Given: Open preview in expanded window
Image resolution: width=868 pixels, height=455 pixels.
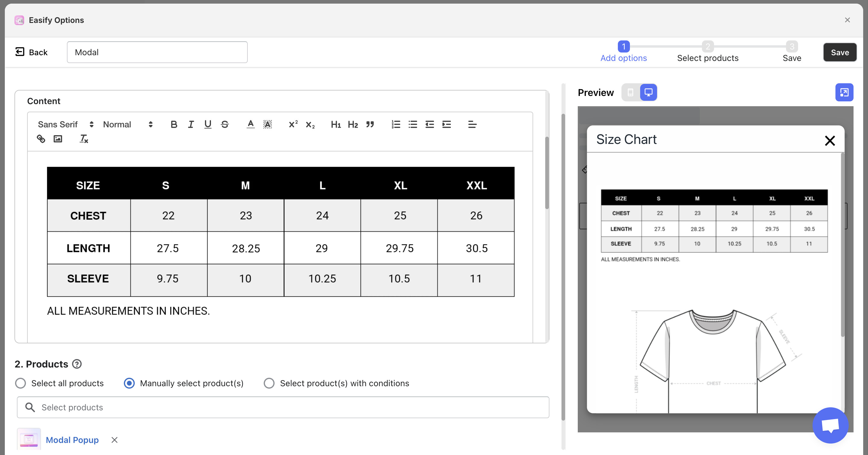Looking at the screenshot, I should coord(844,92).
